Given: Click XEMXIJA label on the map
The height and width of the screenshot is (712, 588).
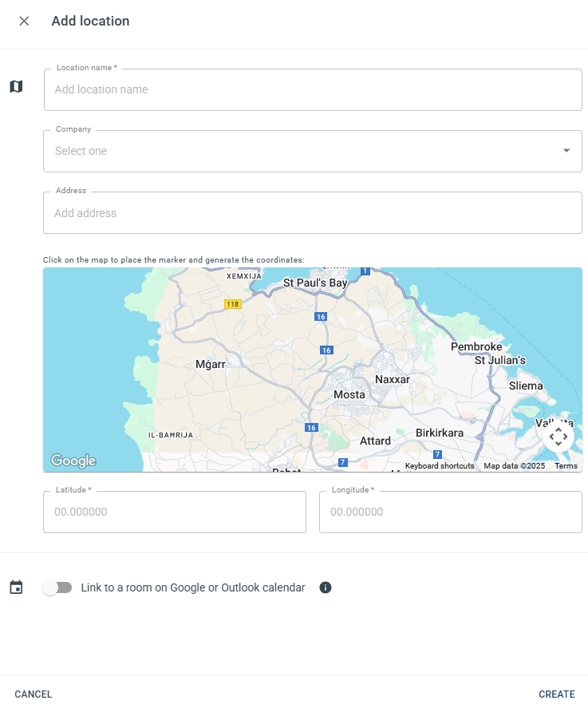Looking at the screenshot, I should tap(244, 276).
